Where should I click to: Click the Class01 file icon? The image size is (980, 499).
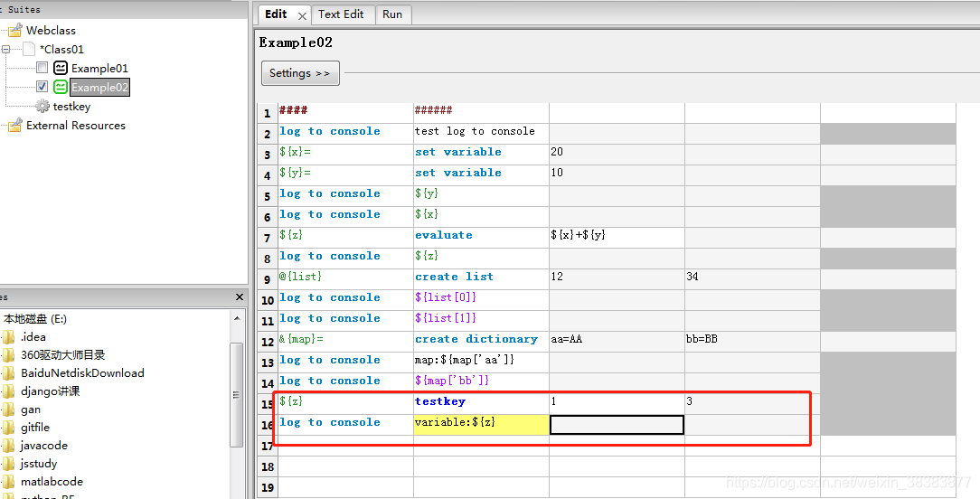click(x=29, y=49)
